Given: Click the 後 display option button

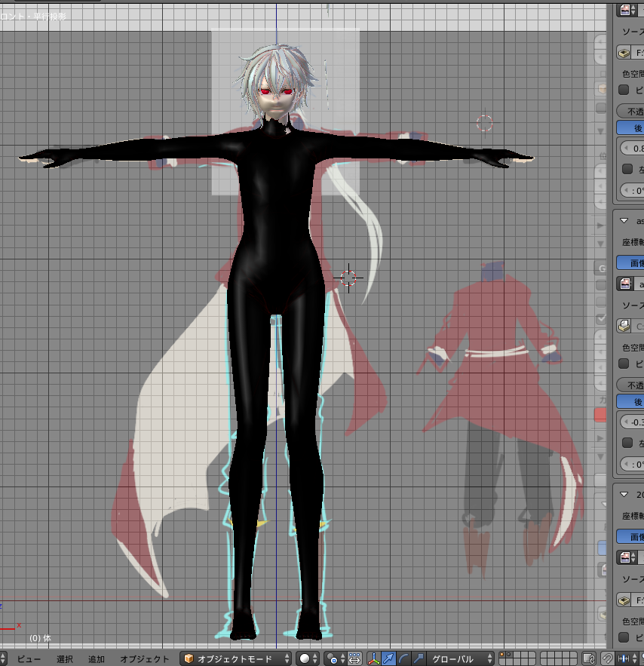Looking at the screenshot, I should click(x=632, y=127).
